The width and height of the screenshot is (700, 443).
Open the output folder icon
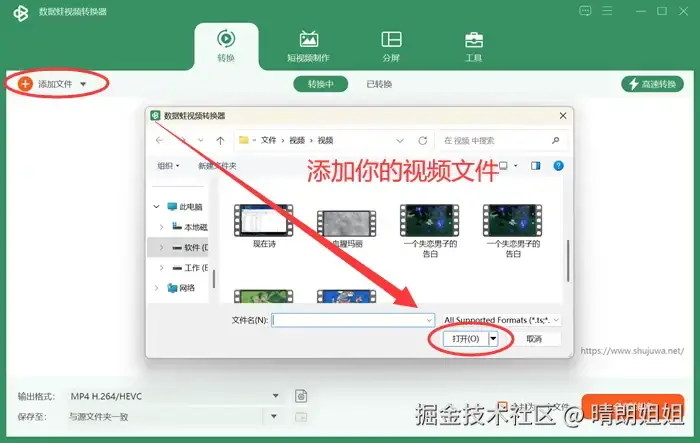(x=301, y=417)
